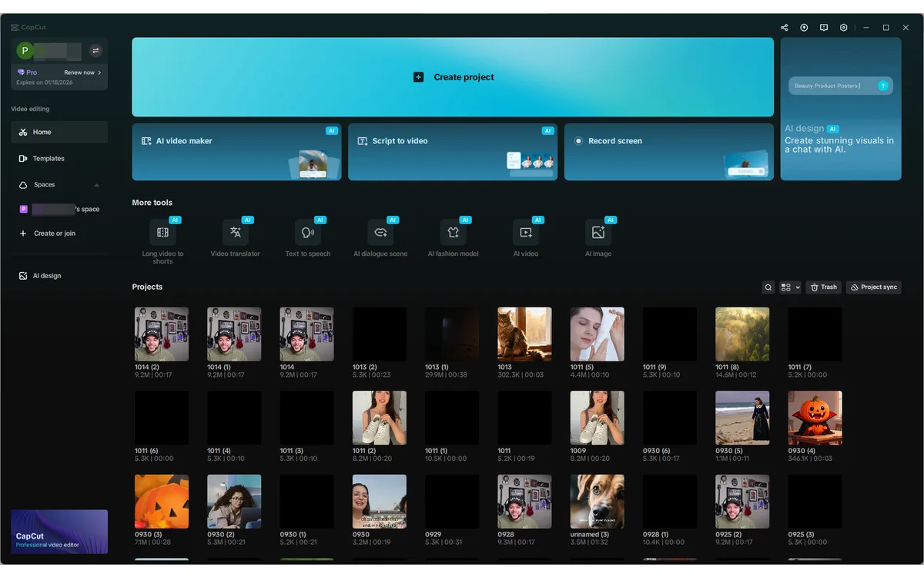Open project 0925 (2) thumbnail
This screenshot has height=578, width=924.
(742, 502)
